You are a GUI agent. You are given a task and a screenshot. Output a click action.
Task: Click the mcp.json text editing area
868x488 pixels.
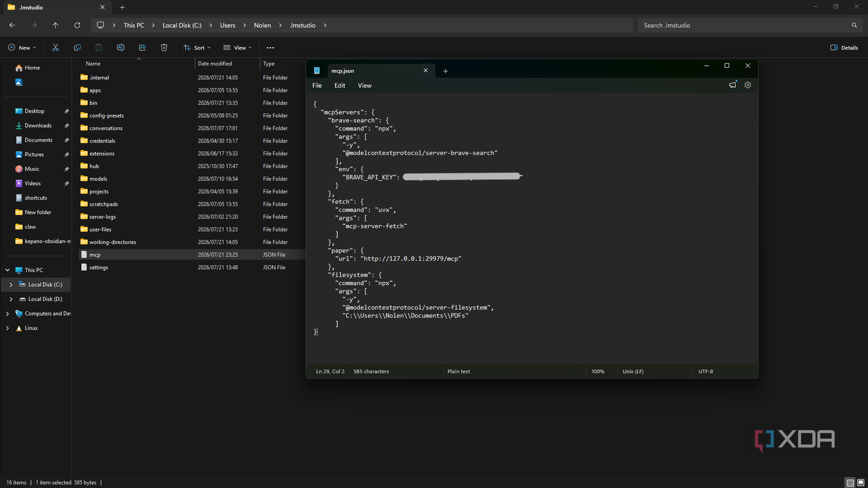(531, 229)
